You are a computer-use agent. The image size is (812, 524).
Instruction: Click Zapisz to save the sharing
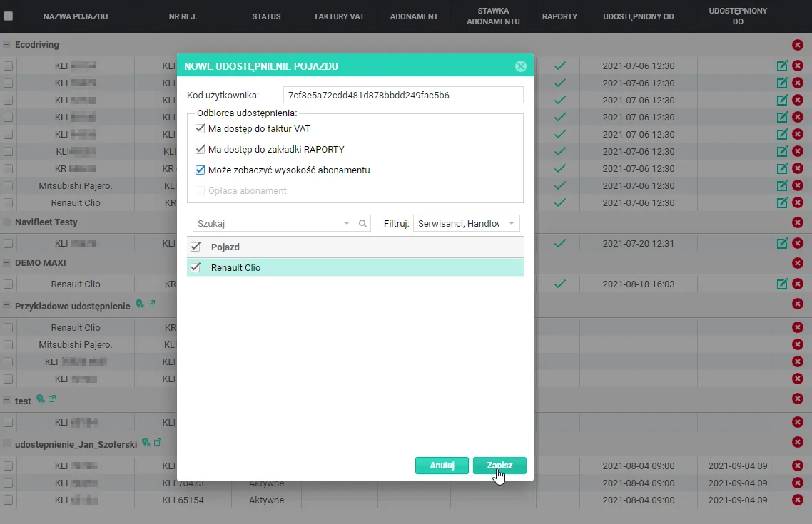pos(499,465)
